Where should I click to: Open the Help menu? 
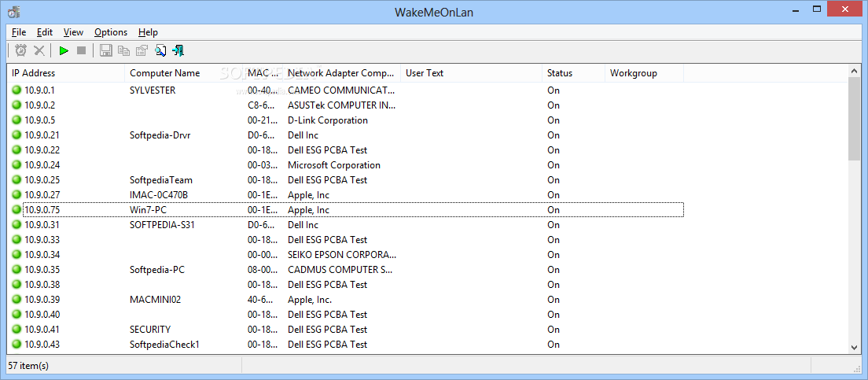[x=148, y=32]
